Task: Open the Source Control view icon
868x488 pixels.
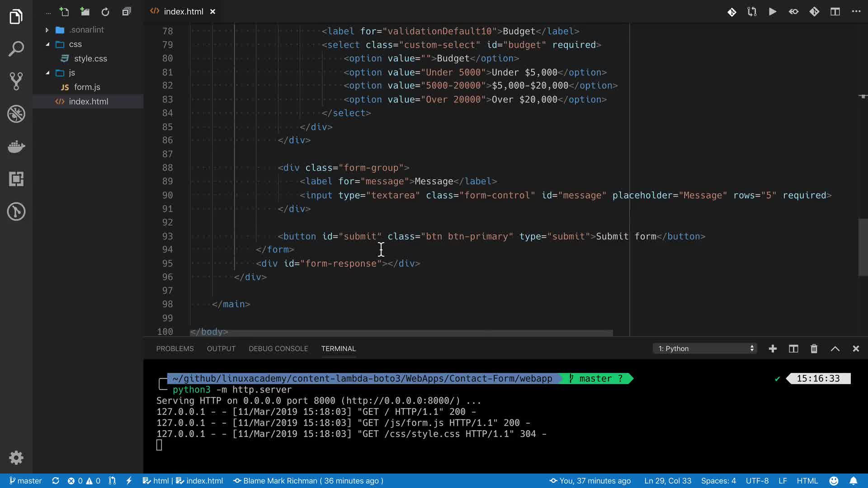Action: 16,81
